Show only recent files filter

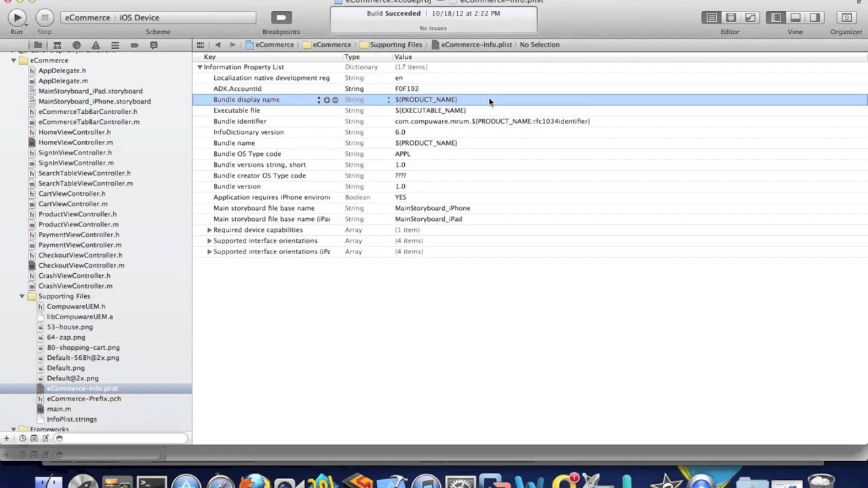tap(22, 439)
